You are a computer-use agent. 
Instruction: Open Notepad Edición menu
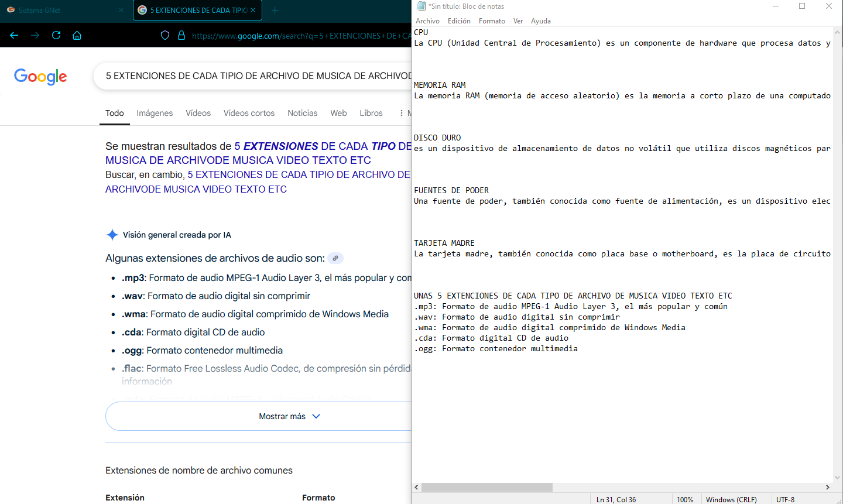pyautogui.click(x=459, y=21)
